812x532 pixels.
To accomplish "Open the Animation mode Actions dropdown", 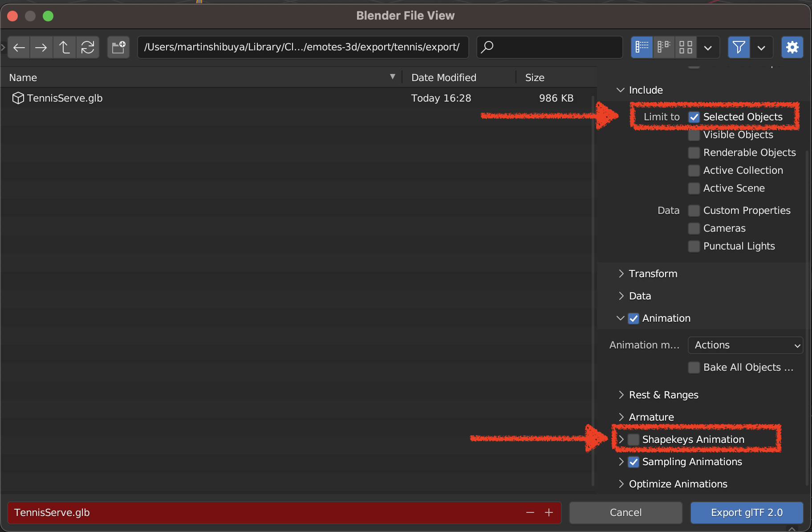I will pyautogui.click(x=745, y=345).
